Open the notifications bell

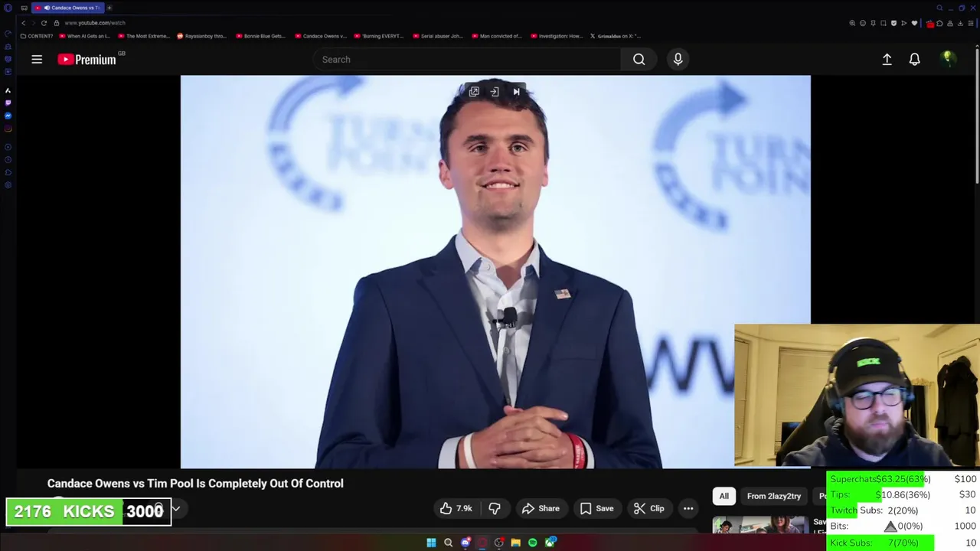pyautogui.click(x=914, y=59)
